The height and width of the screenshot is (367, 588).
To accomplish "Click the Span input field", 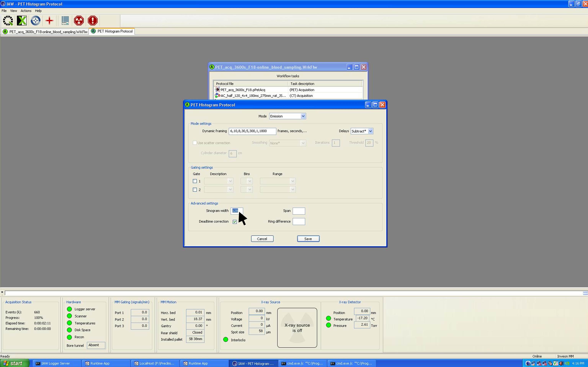I will pos(299,211).
